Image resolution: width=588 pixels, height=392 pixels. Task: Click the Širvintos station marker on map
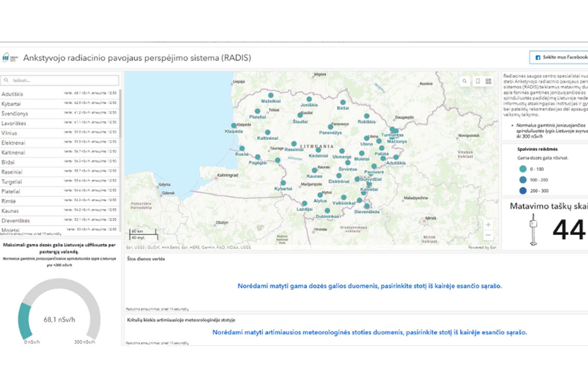tap(348, 163)
